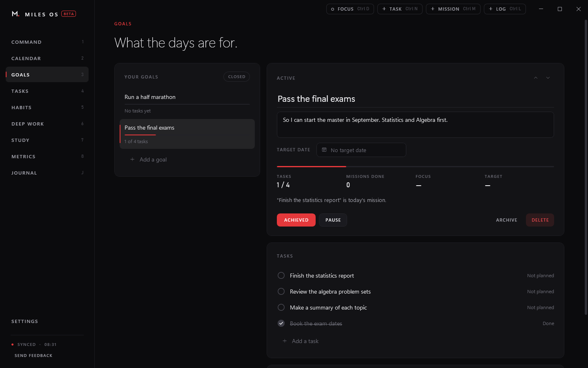588x368 pixels.
Task: Click the today's mission note text
Action: (332, 200)
